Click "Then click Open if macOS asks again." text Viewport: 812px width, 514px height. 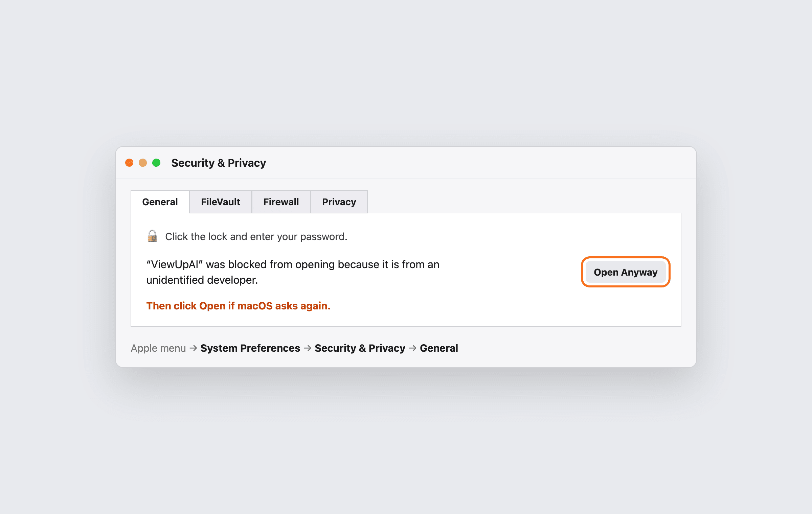[238, 306]
